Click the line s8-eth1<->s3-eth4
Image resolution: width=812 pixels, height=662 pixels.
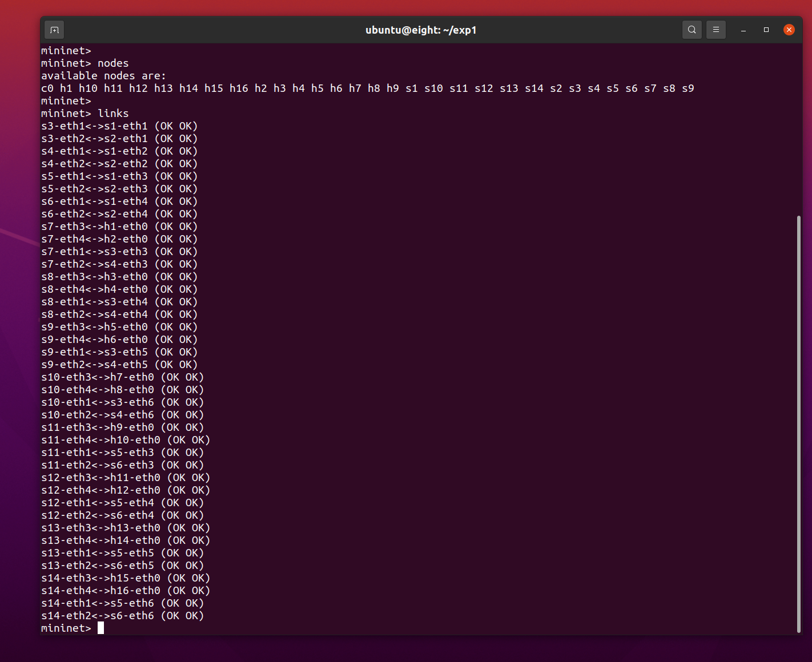click(119, 302)
